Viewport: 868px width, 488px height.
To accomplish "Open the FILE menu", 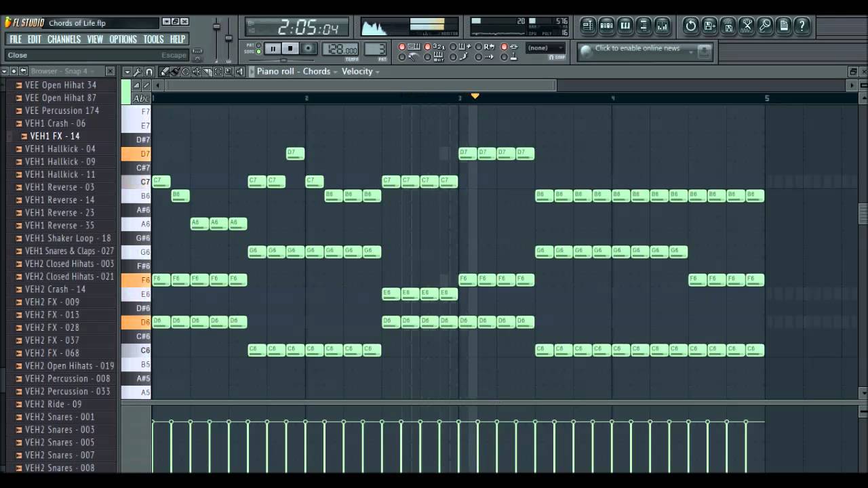I will click(x=16, y=39).
